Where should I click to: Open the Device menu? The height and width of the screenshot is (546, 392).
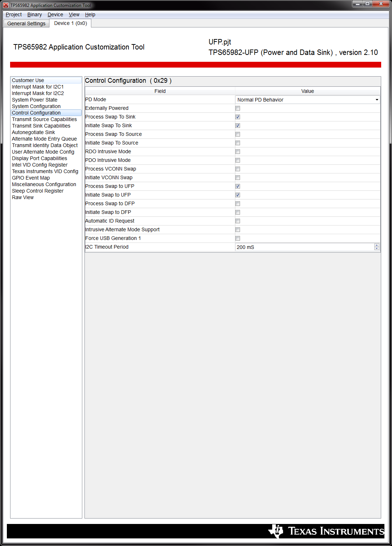55,14
